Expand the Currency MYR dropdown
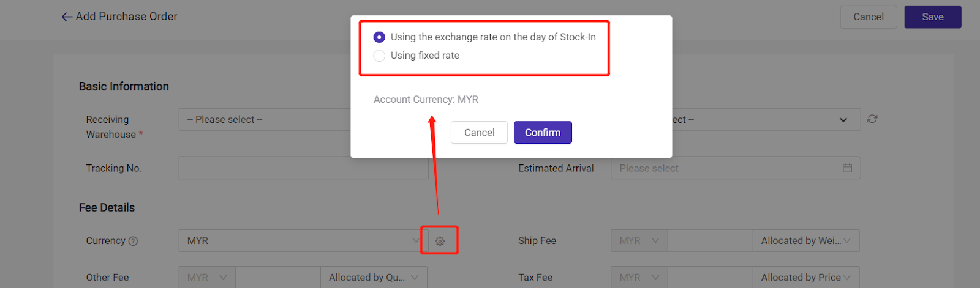The height and width of the screenshot is (288, 980). coord(300,241)
